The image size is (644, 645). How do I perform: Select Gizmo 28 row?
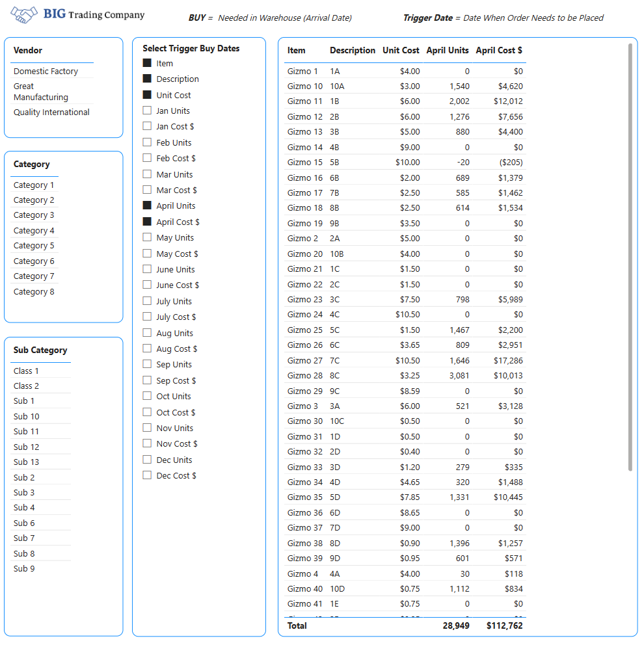pos(305,376)
